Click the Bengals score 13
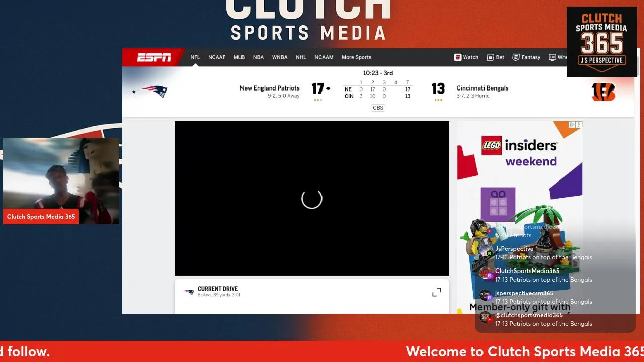Viewport: 644px width, 362px height. click(438, 89)
